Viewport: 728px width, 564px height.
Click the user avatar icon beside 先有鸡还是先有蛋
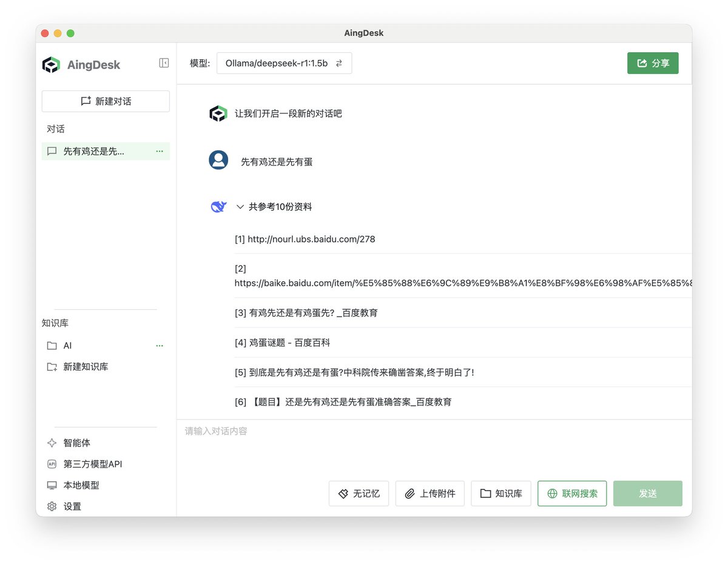218,160
